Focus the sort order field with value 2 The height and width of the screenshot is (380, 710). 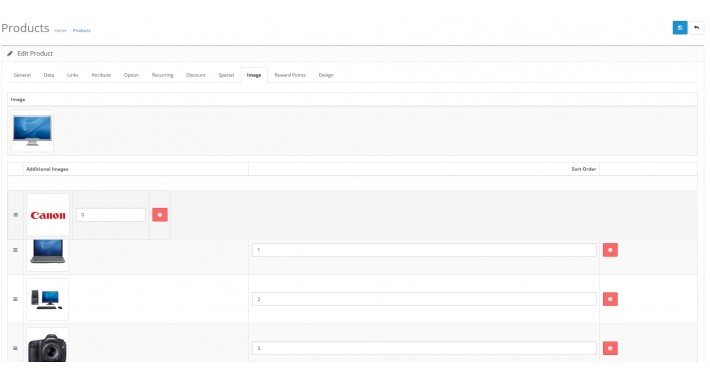coord(424,299)
